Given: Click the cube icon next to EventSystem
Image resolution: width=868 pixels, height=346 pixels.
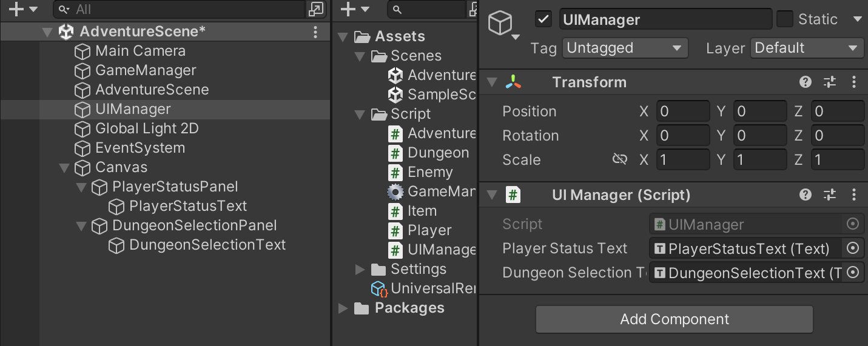Looking at the screenshot, I should pyautogui.click(x=82, y=148).
